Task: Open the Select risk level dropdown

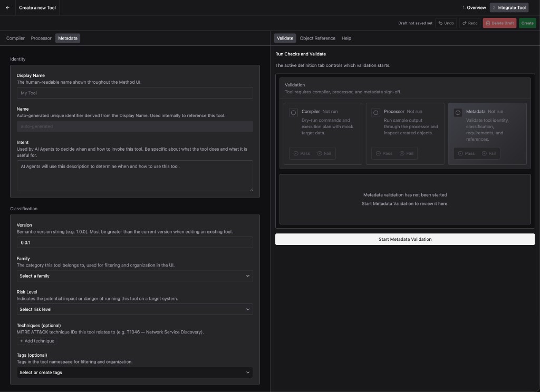Action: (134, 309)
